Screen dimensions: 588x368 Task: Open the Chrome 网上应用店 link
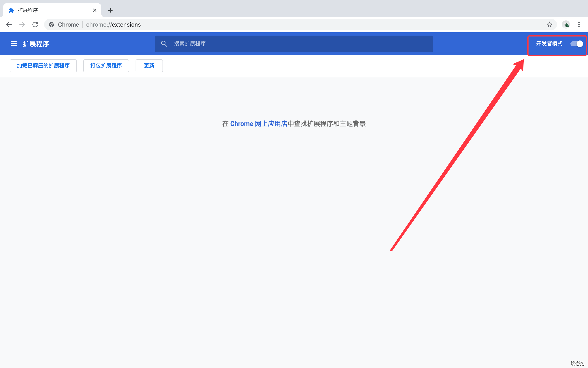[259, 124]
